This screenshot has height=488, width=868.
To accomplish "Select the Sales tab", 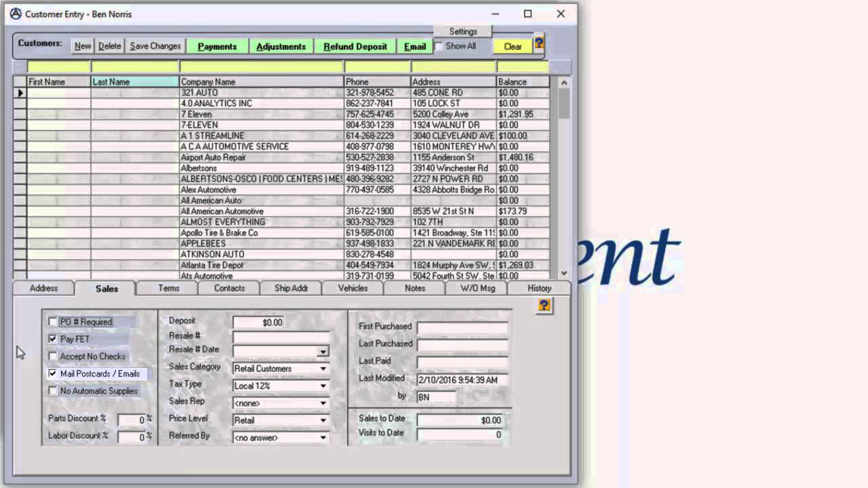I will (x=106, y=288).
